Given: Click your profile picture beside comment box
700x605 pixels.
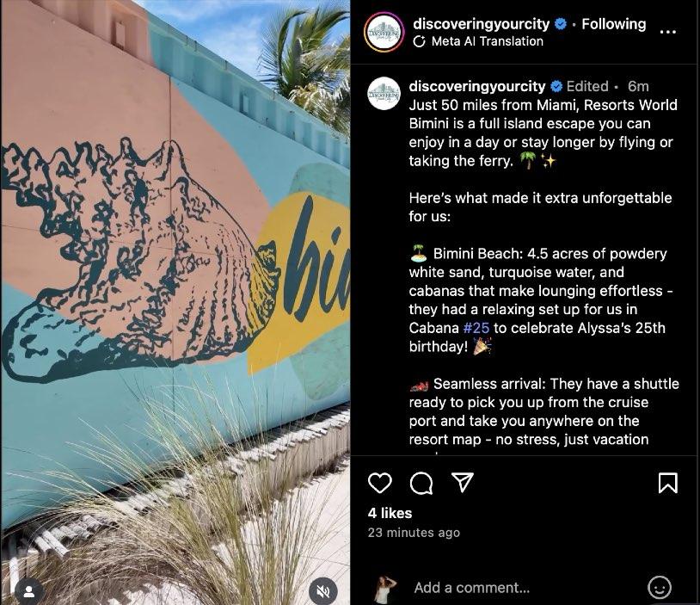Looking at the screenshot, I should (385, 589).
